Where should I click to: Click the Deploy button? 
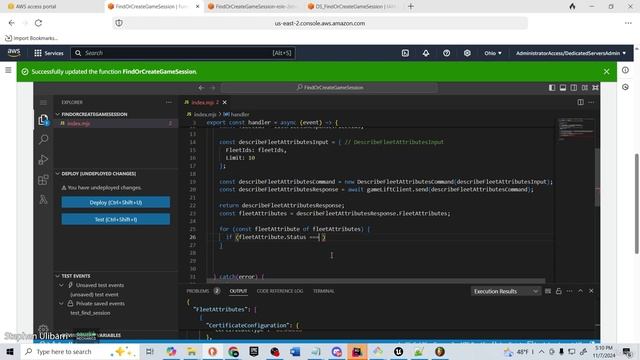point(116,202)
